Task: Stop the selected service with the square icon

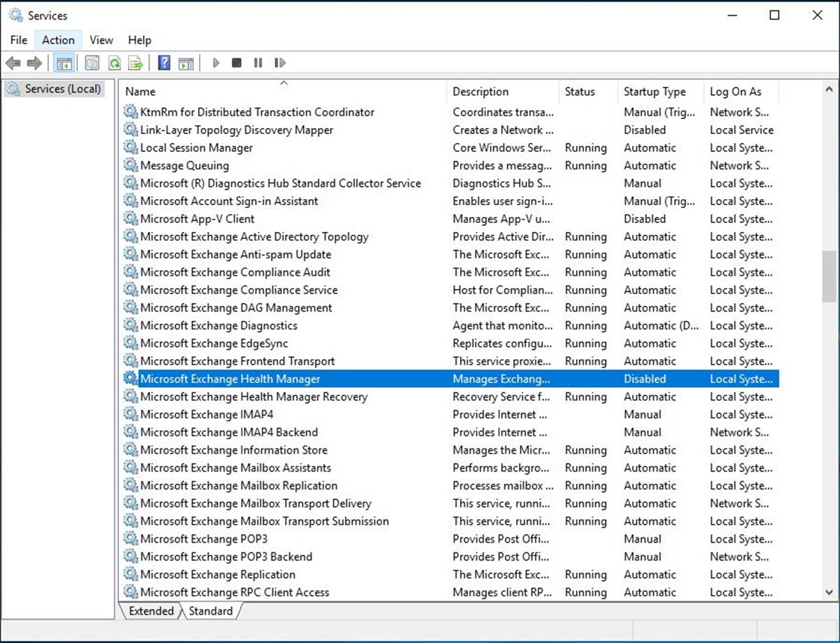Action: [237, 63]
